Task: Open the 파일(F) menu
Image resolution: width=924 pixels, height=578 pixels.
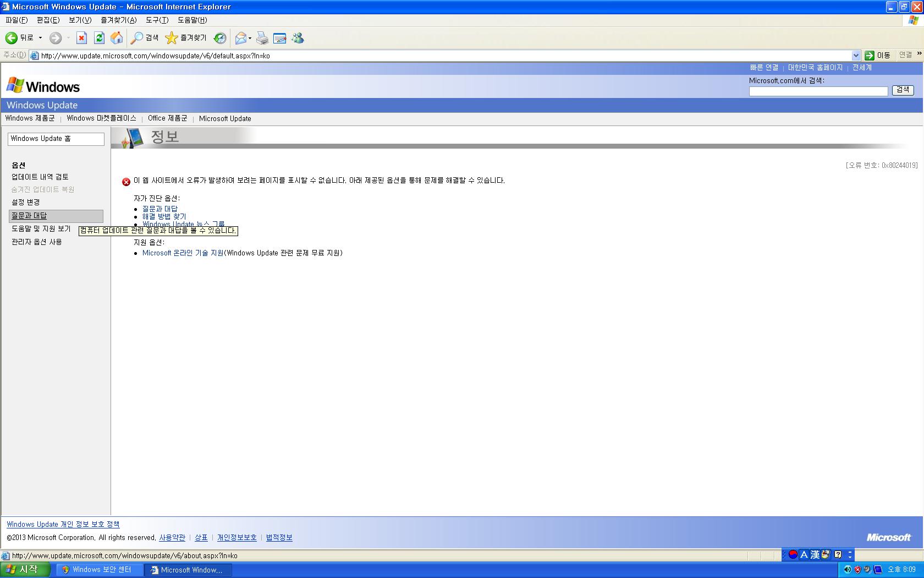Action: tap(16, 20)
